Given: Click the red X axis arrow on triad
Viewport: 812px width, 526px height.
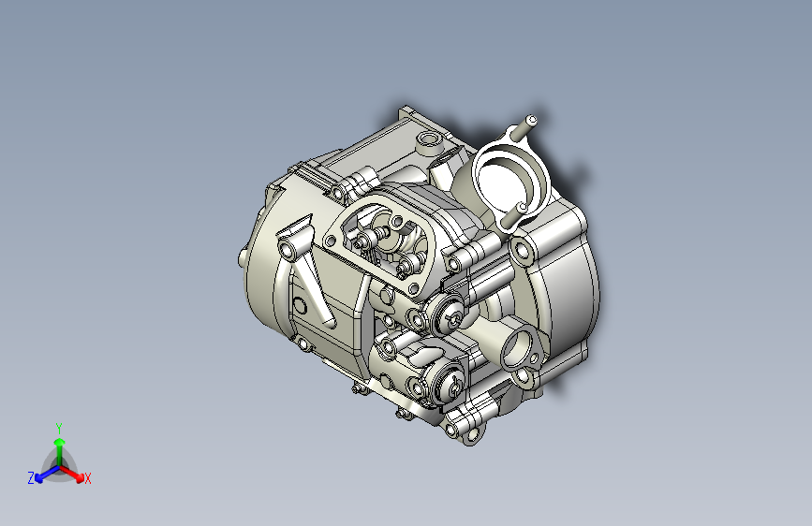Looking at the screenshot, I should click(73, 474).
